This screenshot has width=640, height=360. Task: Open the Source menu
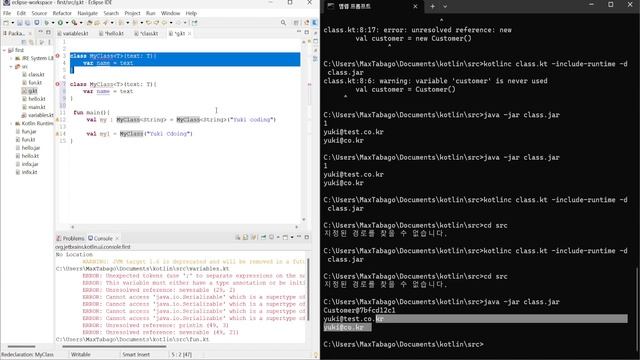click(39, 13)
